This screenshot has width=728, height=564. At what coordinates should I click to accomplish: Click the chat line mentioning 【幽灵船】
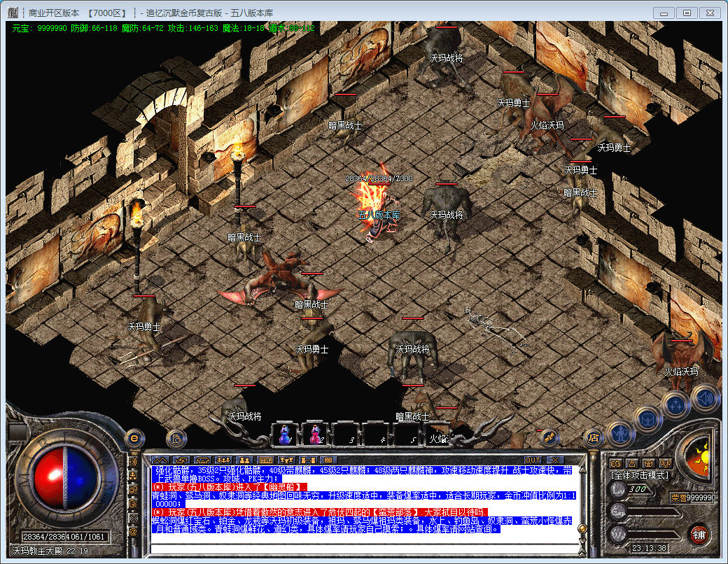pyautogui.click(x=230, y=487)
